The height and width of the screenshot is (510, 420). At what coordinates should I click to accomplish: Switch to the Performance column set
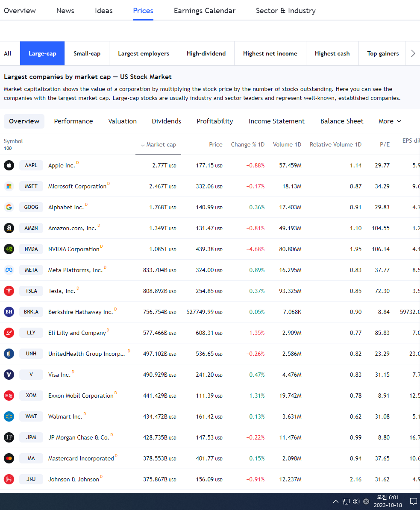click(x=73, y=121)
